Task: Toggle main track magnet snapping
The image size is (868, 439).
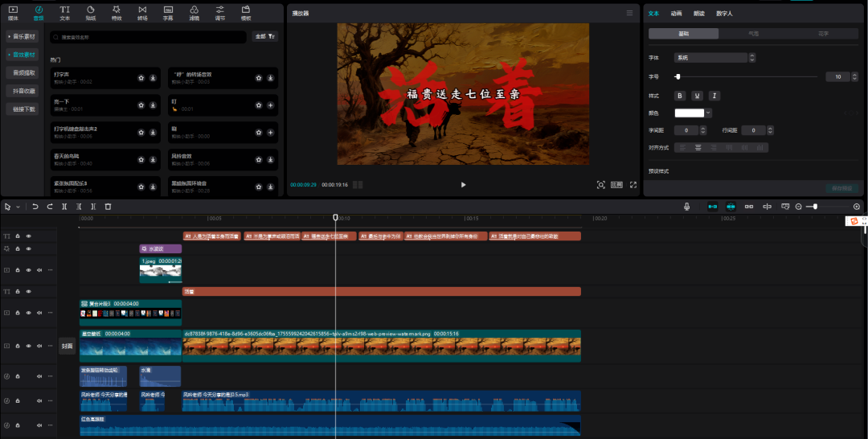Action: coord(712,207)
